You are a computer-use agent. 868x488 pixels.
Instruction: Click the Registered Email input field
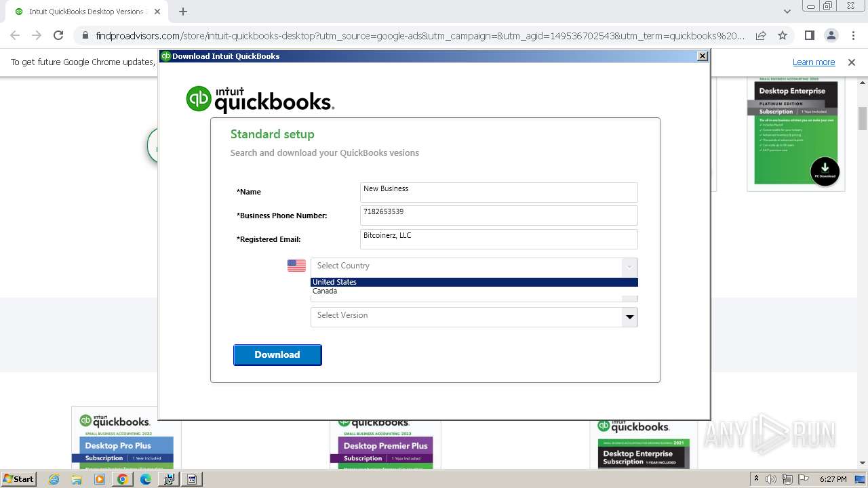[498, 239]
